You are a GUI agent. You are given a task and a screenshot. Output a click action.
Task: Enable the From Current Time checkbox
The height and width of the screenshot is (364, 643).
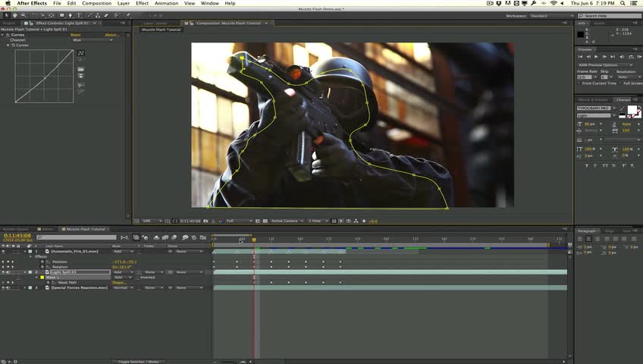click(x=579, y=83)
